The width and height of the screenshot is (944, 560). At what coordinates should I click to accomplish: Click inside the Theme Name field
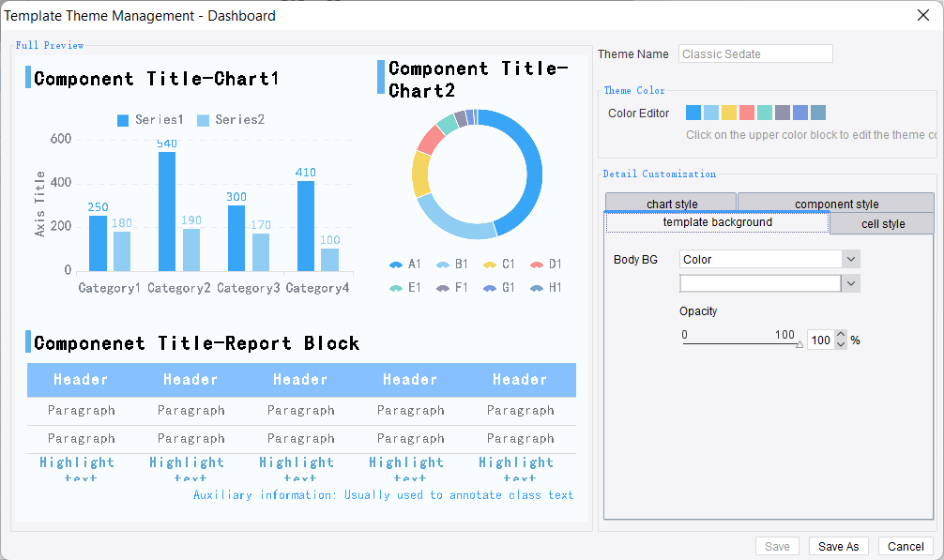[x=755, y=53]
